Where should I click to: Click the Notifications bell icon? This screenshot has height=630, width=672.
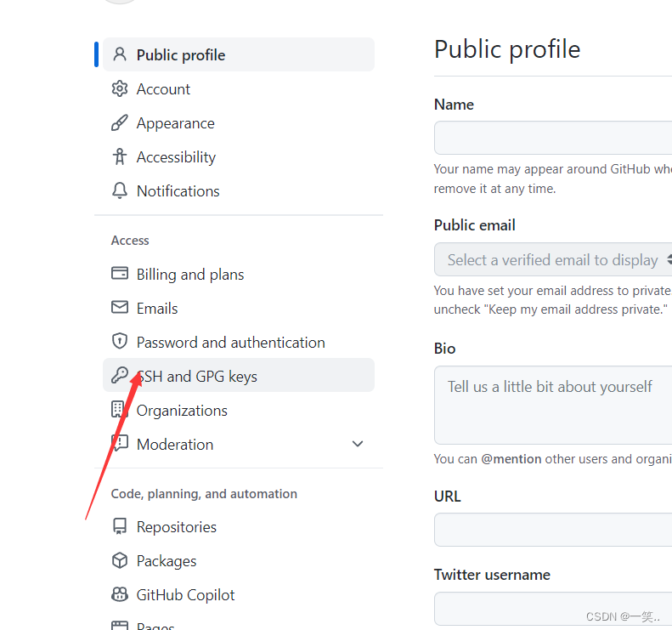tap(120, 190)
